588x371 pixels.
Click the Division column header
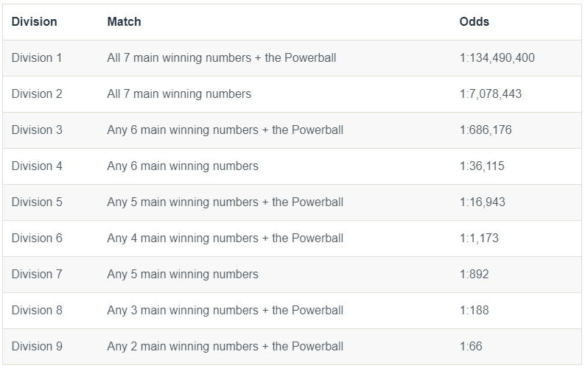[34, 22]
